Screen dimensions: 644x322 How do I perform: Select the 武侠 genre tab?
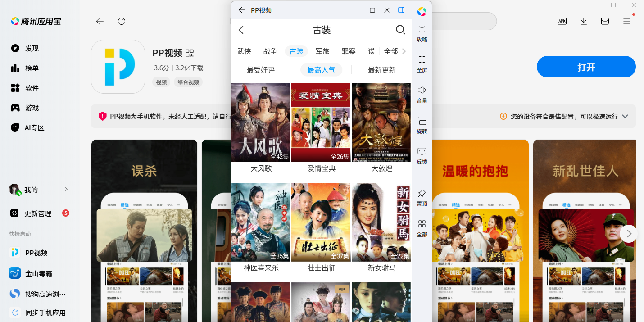(244, 51)
